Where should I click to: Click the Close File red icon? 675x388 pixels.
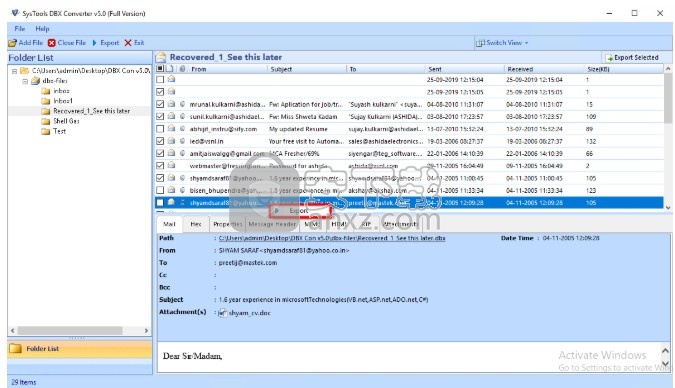(x=52, y=43)
